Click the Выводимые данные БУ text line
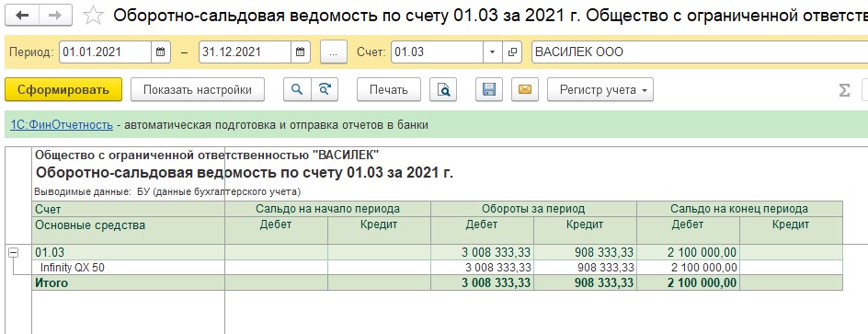This screenshot has width=868, height=334. coord(167,192)
